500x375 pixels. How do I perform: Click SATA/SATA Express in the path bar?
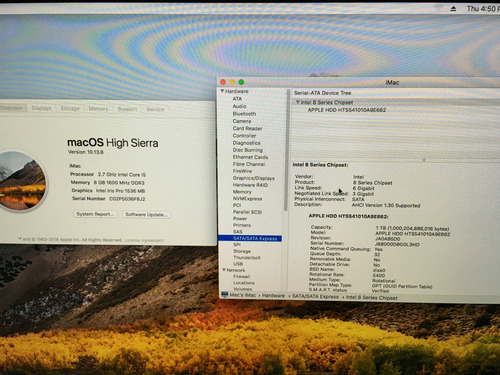pos(315,296)
